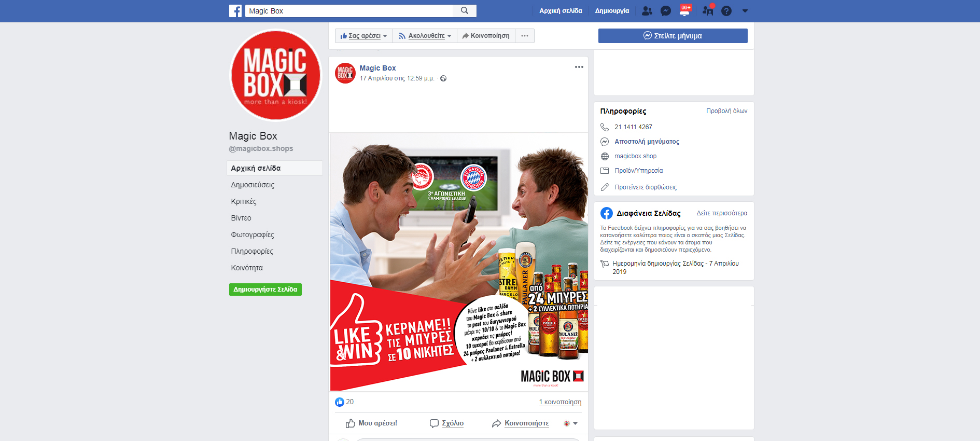The width and height of the screenshot is (980, 441).
Task: Click the help question mark icon
Action: 726,11
